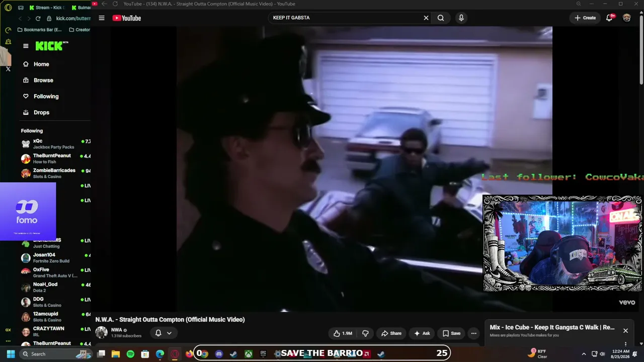This screenshot has height=362, width=644.
Task: Open Xbox app from the taskbar
Action: (x=249, y=354)
